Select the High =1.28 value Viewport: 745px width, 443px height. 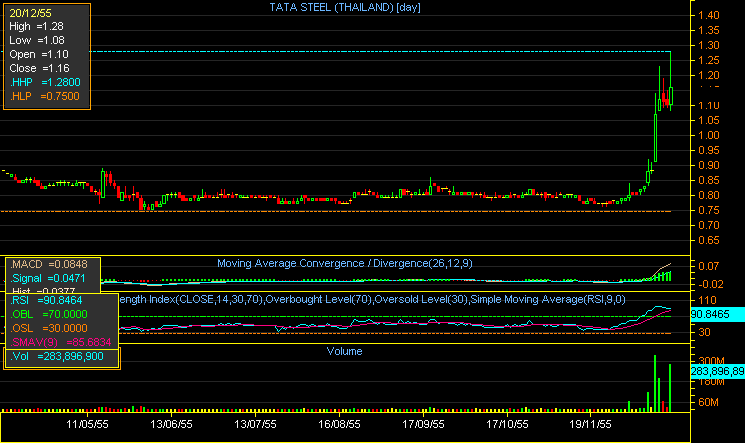(36, 27)
